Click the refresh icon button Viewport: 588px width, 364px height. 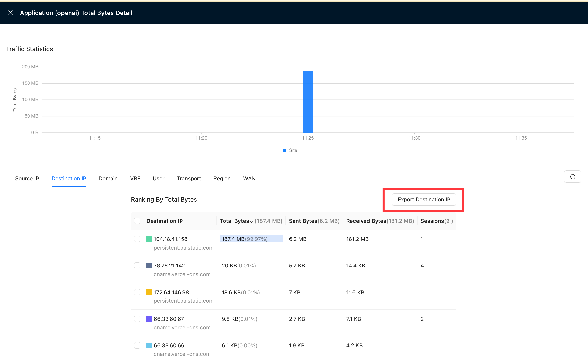573,177
